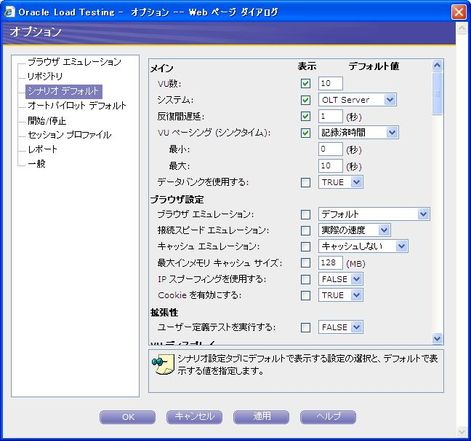The image size is (471, 441).
Task: Select 開始/停止 in the tree
Action: coord(47,120)
